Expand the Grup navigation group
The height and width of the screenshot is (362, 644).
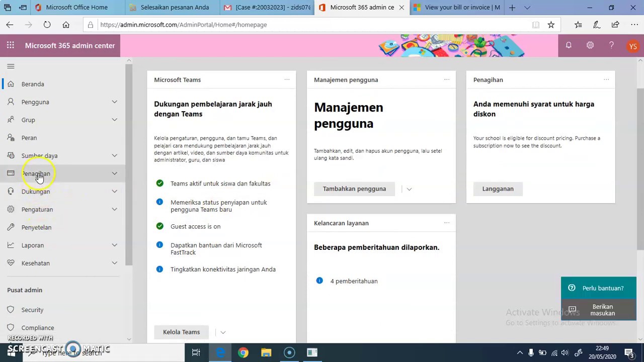tap(115, 120)
